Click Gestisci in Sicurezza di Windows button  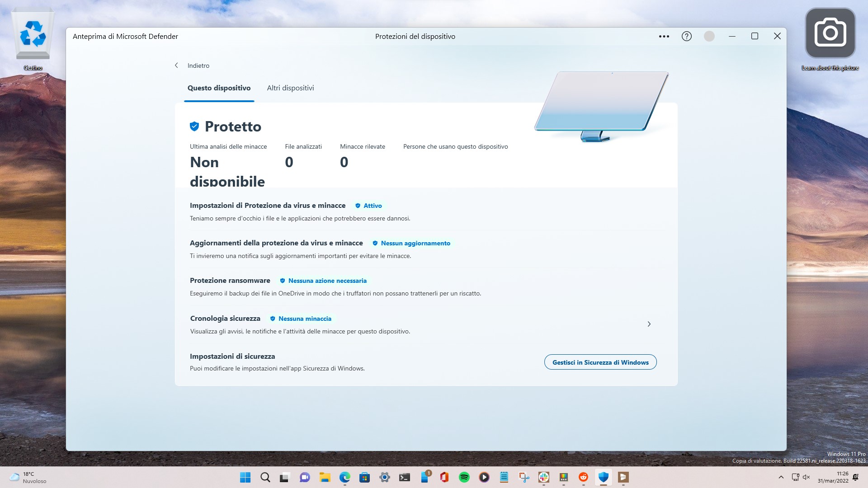click(x=600, y=362)
